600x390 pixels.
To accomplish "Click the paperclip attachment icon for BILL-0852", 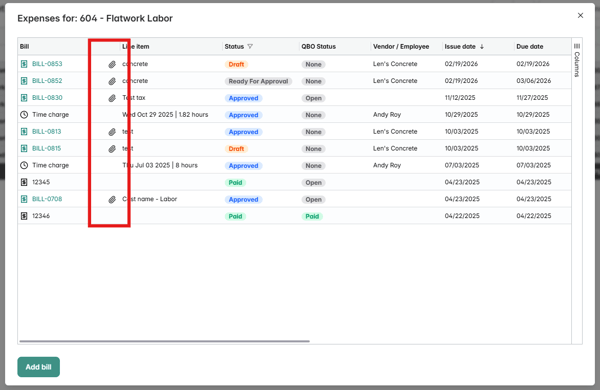I will point(112,81).
